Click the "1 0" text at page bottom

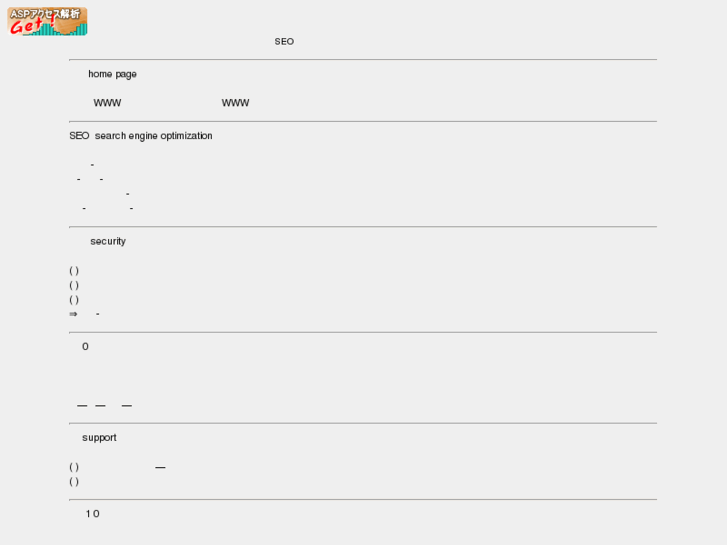pos(92,514)
